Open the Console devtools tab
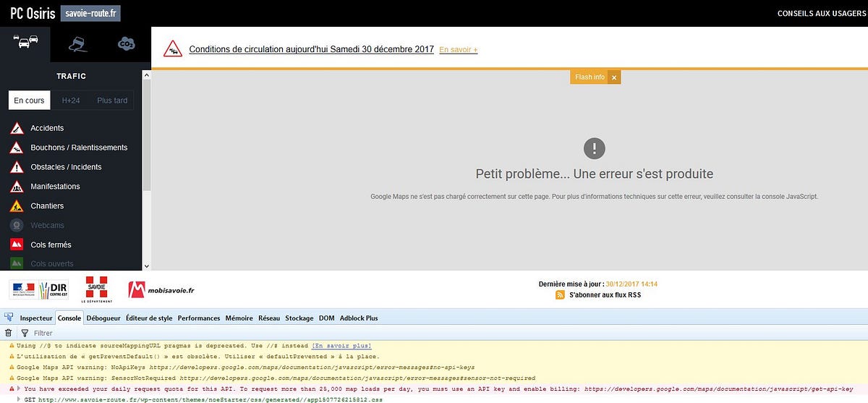The image size is (868, 403). pyautogui.click(x=69, y=318)
